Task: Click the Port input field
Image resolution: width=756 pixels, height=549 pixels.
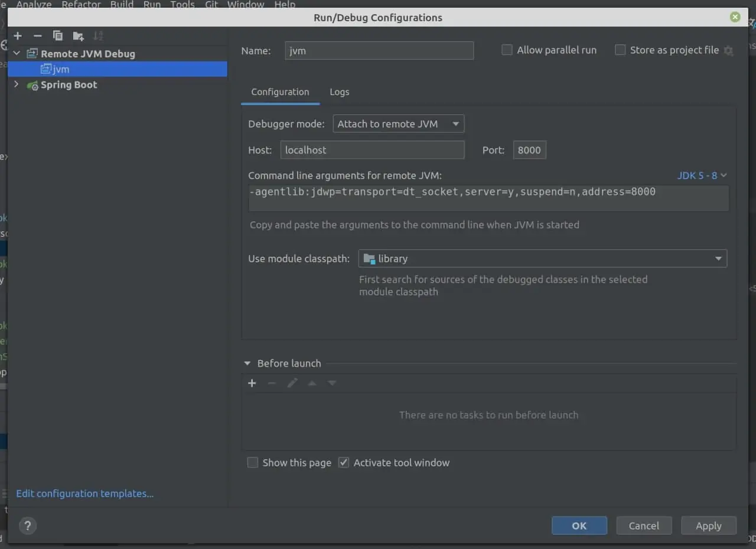Action: coord(529,150)
